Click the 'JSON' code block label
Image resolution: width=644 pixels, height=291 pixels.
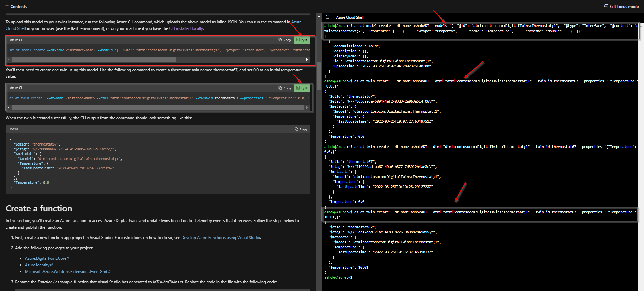14,129
